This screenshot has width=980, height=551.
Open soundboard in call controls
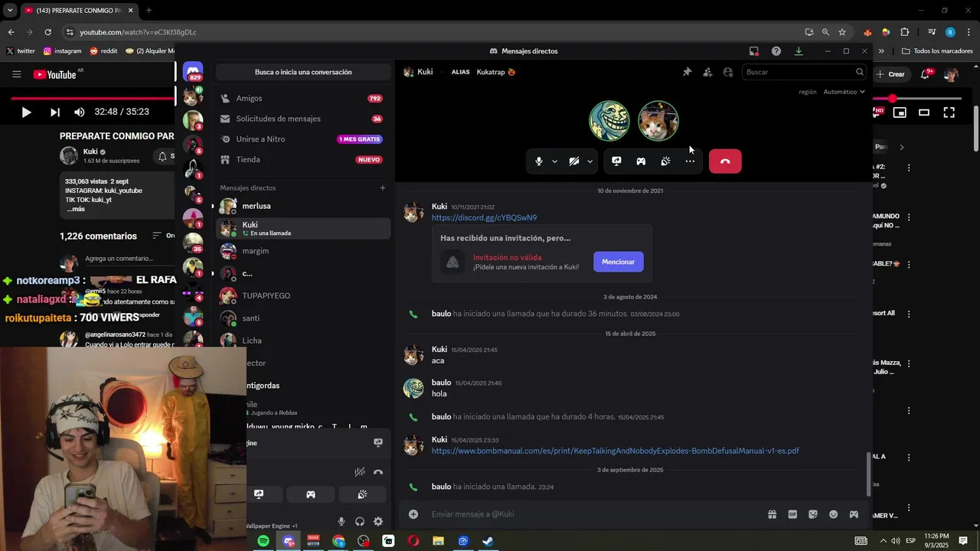(x=665, y=161)
